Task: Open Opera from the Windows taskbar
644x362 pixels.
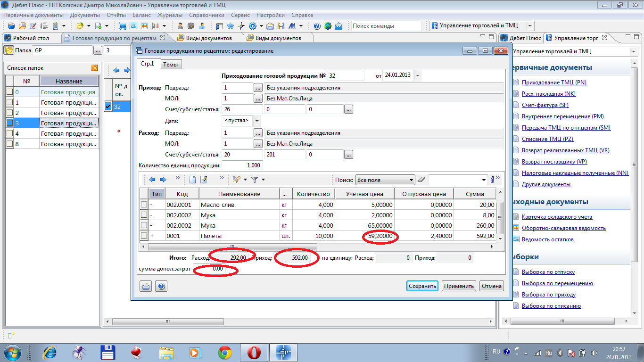Action: coord(254,352)
